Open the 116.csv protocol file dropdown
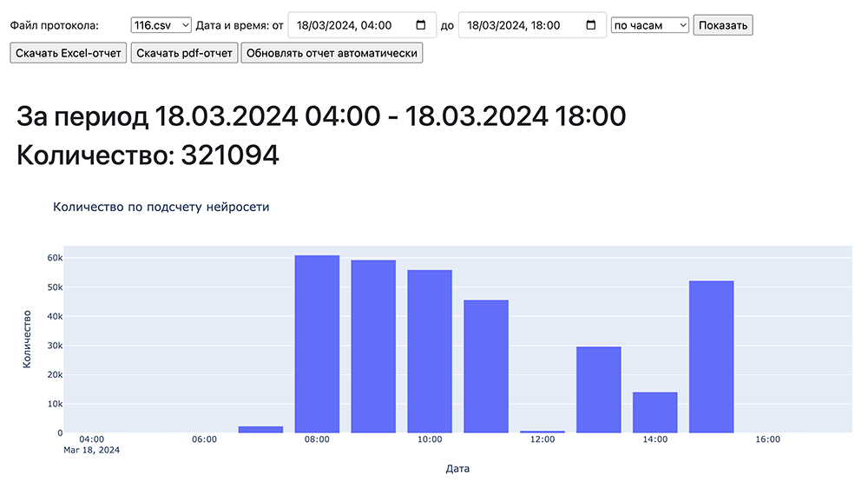 (161, 25)
